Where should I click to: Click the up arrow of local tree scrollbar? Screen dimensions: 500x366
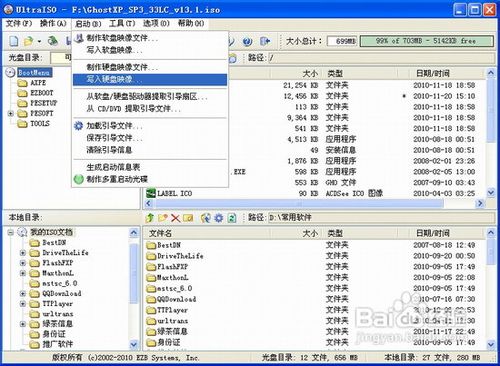click(134, 232)
